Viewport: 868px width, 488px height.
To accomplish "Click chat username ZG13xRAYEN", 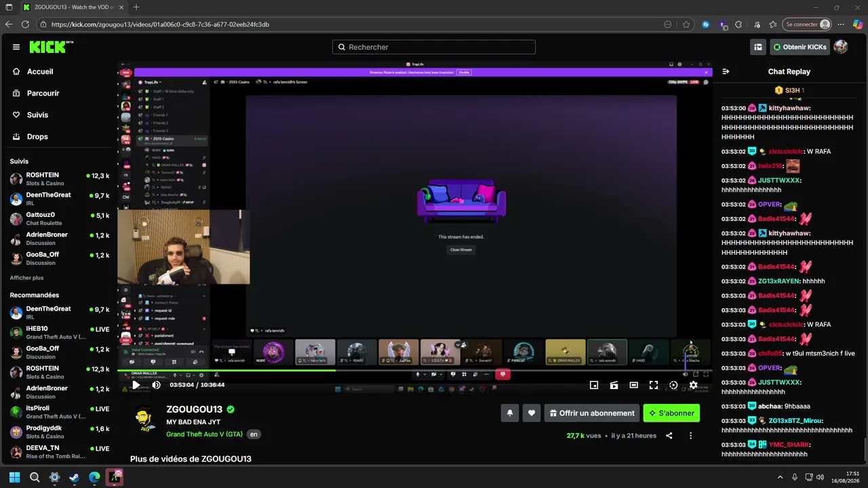I will click(x=778, y=281).
